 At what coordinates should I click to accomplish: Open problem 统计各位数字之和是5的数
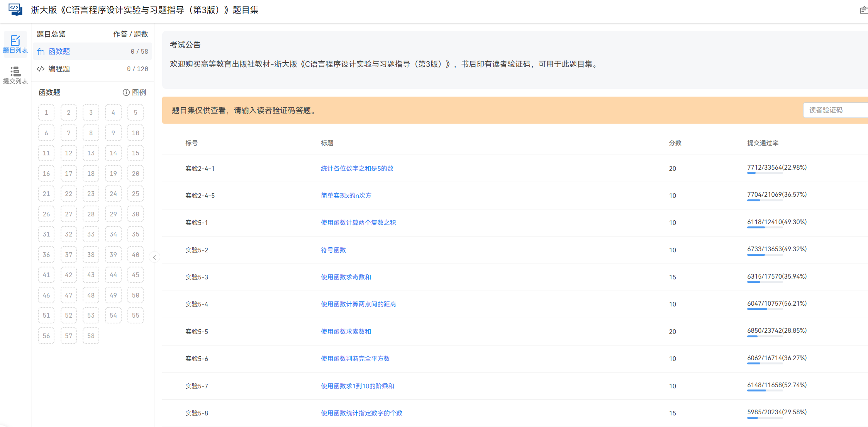tap(357, 168)
